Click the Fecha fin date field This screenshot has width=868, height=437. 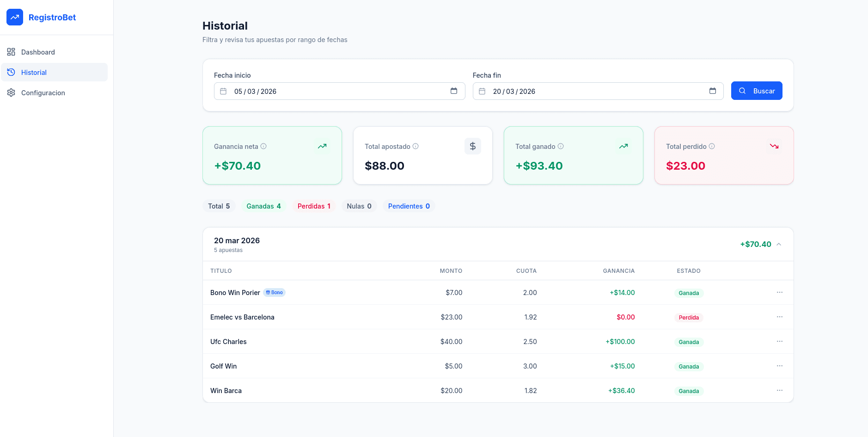click(x=598, y=91)
